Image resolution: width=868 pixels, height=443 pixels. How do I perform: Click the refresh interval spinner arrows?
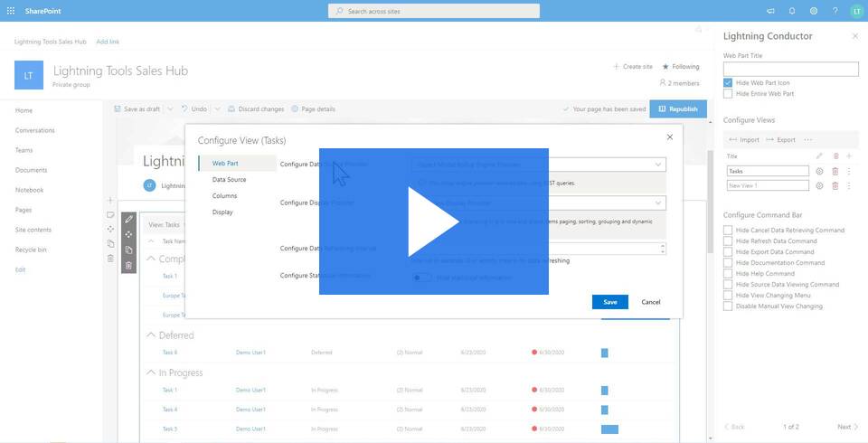coord(662,249)
